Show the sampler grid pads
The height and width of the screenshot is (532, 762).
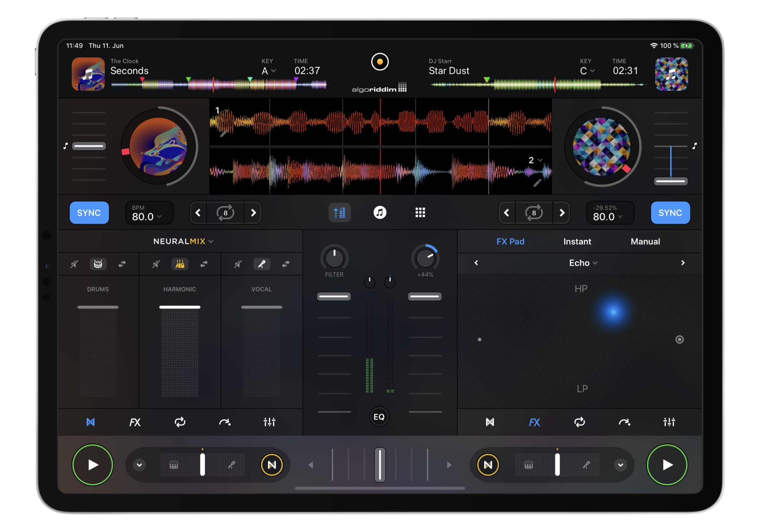420,213
